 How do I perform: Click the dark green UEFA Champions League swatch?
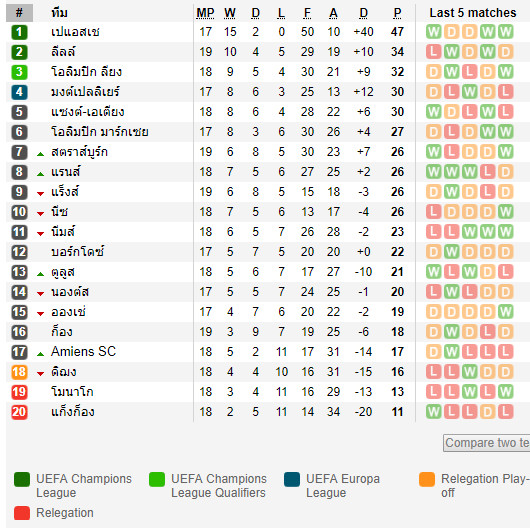(x=22, y=479)
